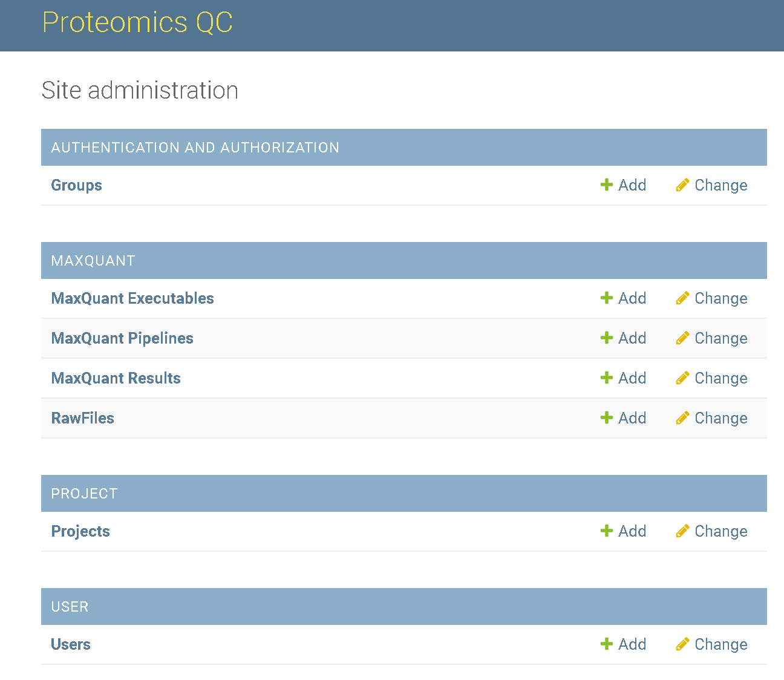Click Add beside Users
This screenshot has width=784, height=680.
633,644
